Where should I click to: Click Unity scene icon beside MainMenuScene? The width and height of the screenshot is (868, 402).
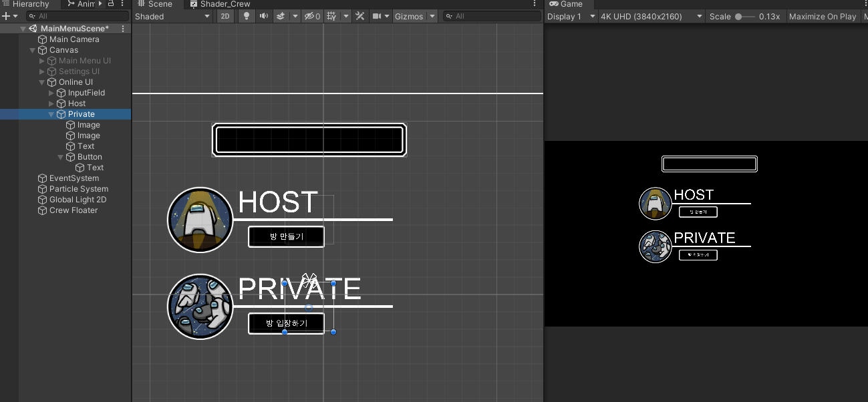(33, 29)
